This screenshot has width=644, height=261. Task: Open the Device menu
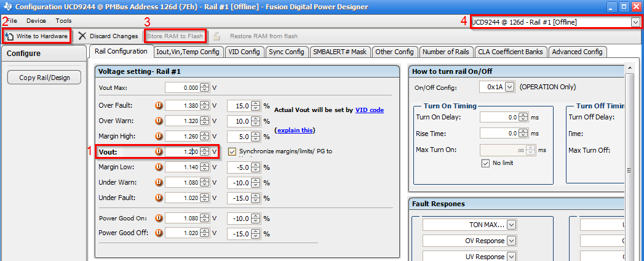pyautogui.click(x=36, y=20)
